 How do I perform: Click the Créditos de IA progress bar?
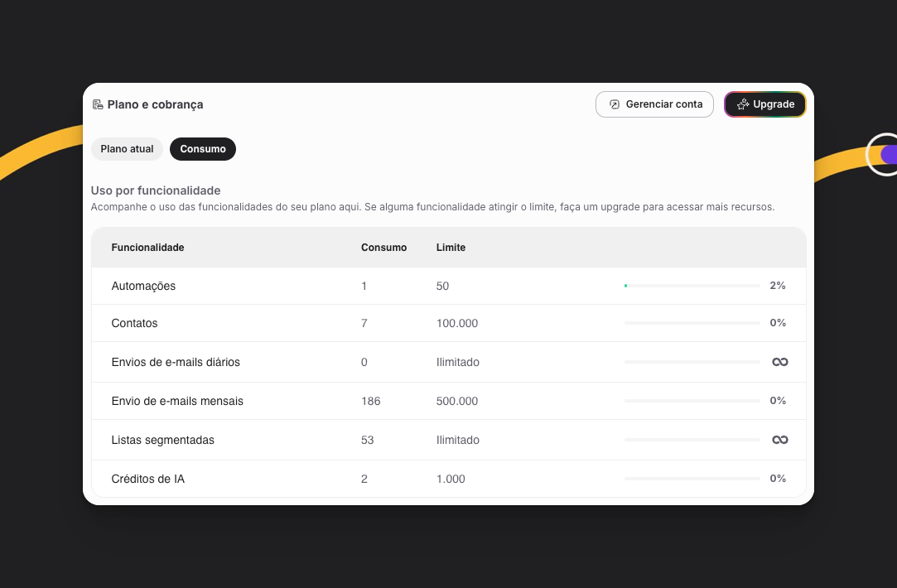[x=692, y=479]
